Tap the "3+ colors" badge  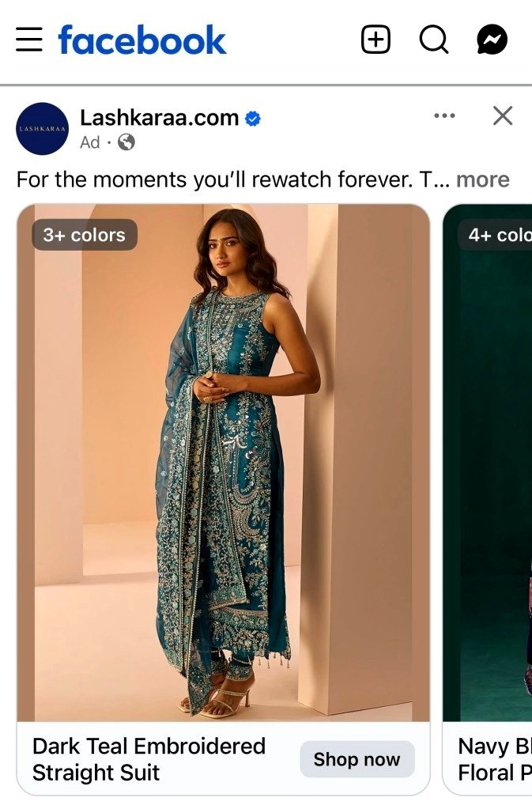(x=85, y=235)
